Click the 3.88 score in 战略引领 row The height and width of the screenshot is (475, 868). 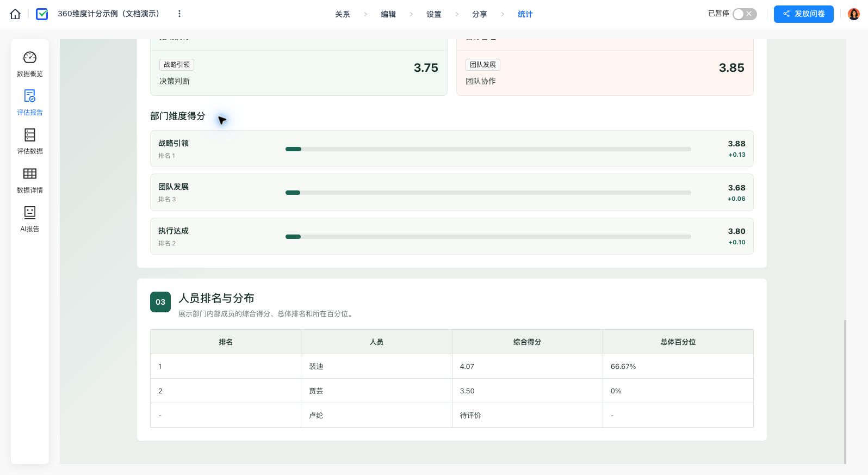[736, 144]
